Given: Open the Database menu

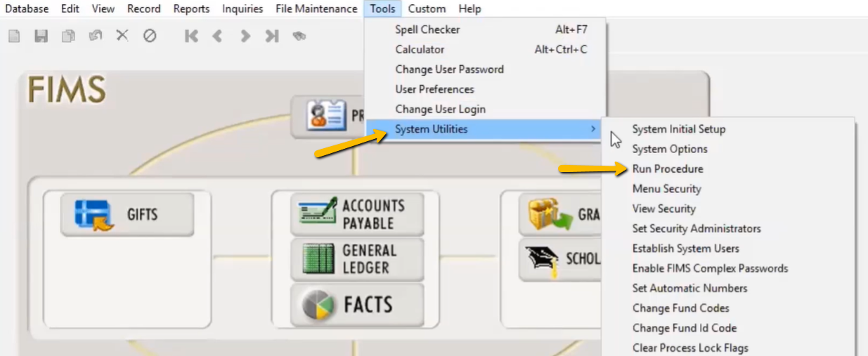Looking at the screenshot, I should click(x=27, y=8).
